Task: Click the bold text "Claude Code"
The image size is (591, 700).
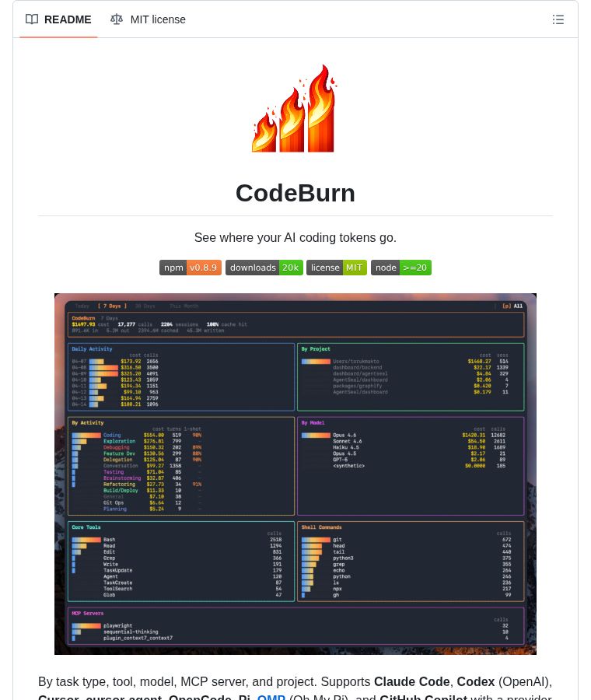Action: (x=411, y=681)
